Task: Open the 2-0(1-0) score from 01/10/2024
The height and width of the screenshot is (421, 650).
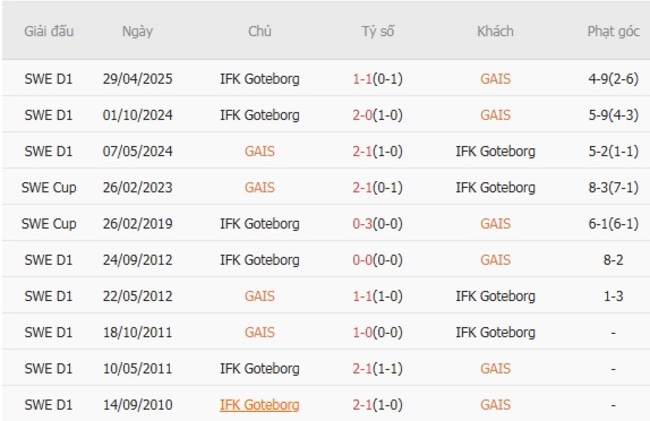Action: pyautogui.click(x=378, y=115)
